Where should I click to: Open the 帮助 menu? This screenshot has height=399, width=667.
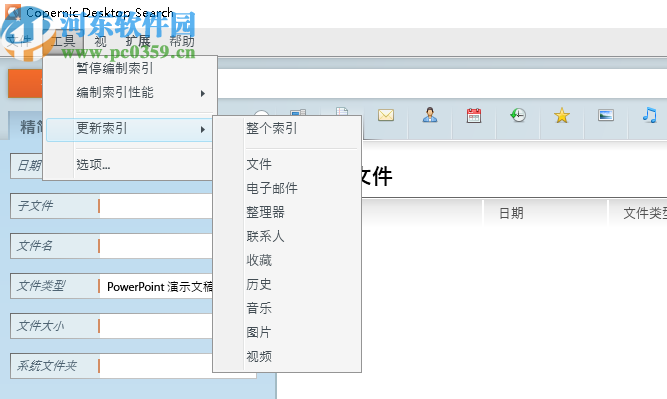coord(182,41)
